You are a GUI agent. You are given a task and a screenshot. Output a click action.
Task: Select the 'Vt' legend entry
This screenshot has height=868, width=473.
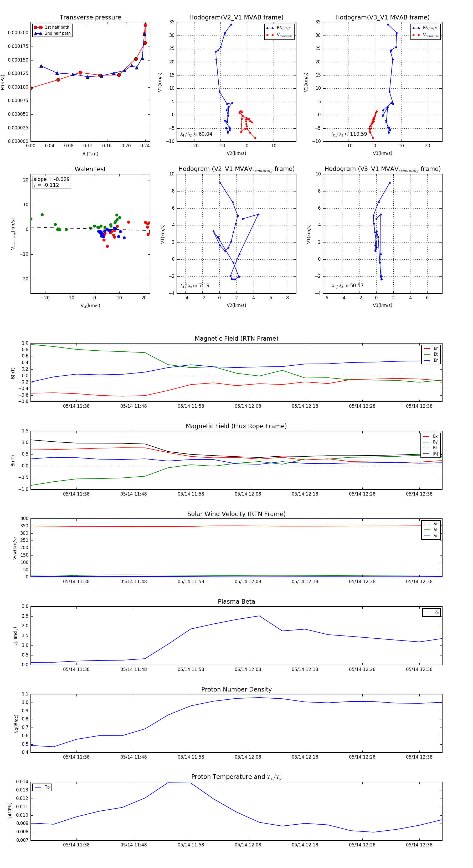(431, 530)
